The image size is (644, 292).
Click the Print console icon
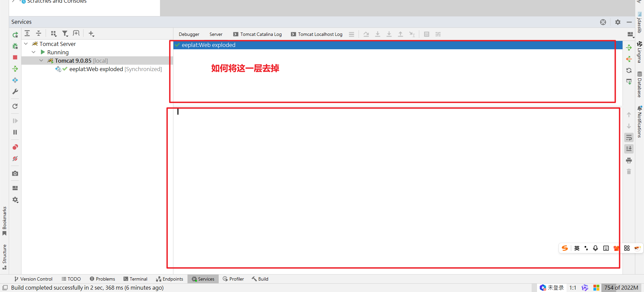pos(629,160)
